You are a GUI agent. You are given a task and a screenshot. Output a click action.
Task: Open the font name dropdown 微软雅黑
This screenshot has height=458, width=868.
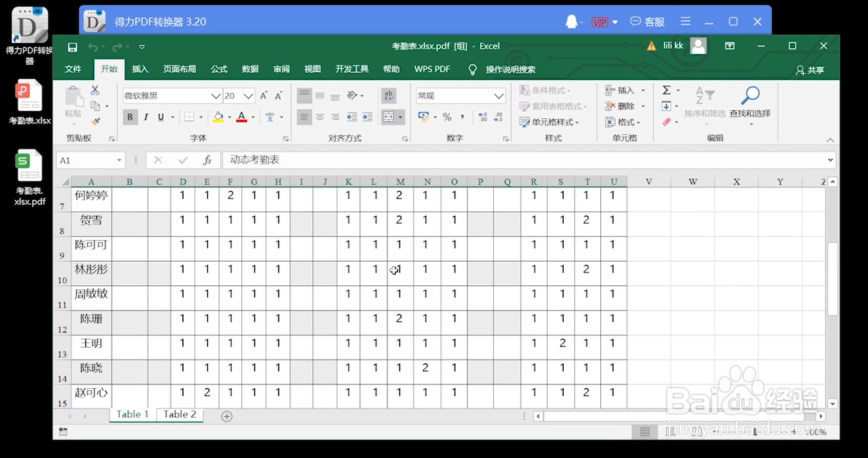(216, 96)
